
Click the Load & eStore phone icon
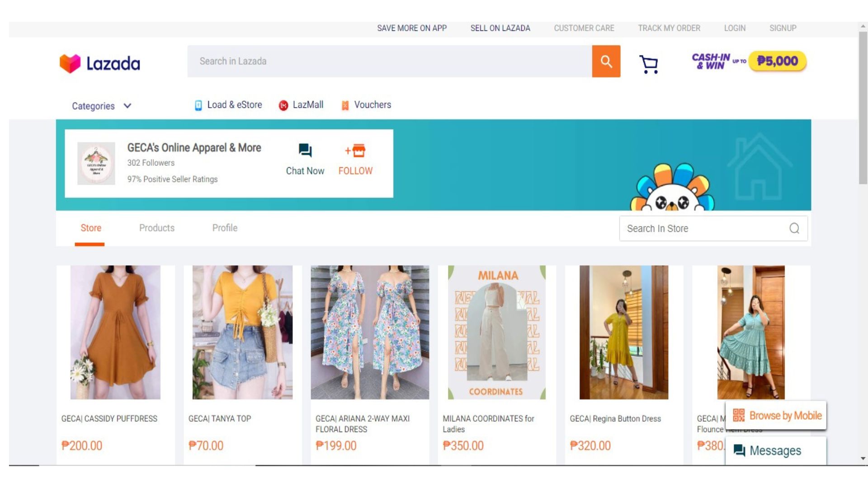point(198,105)
